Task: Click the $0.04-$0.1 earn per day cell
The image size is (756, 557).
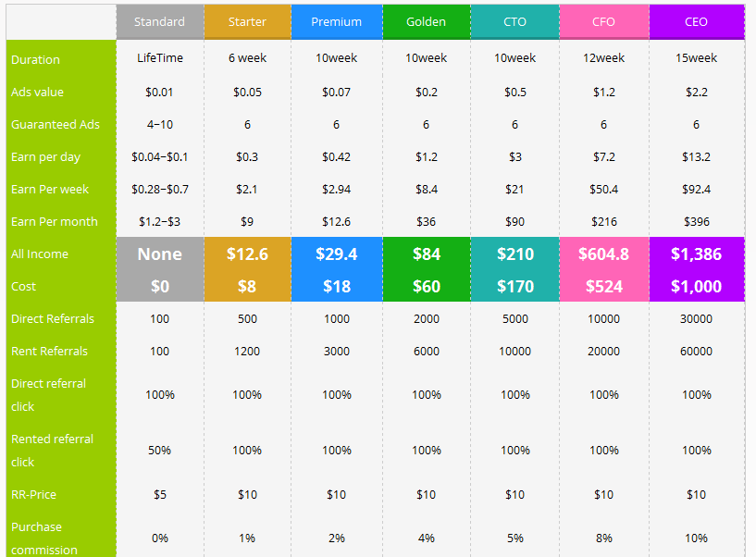Action: [x=159, y=156]
